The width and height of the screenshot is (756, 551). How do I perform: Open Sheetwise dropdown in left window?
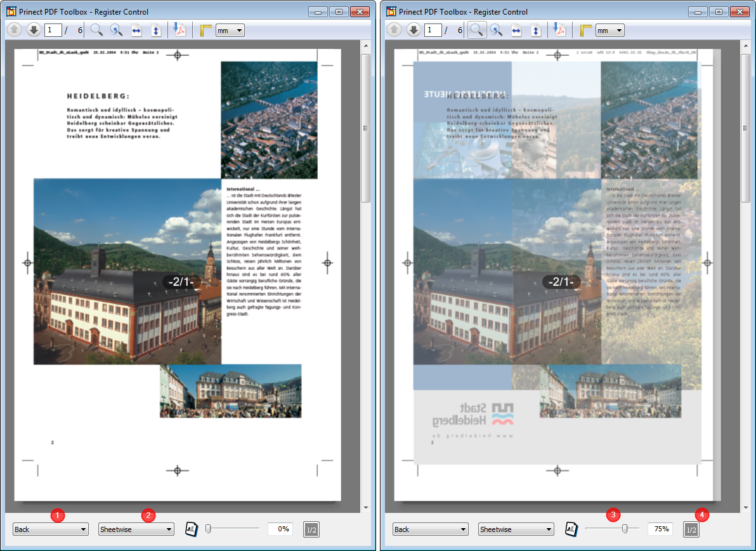click(x=136, y=529)
